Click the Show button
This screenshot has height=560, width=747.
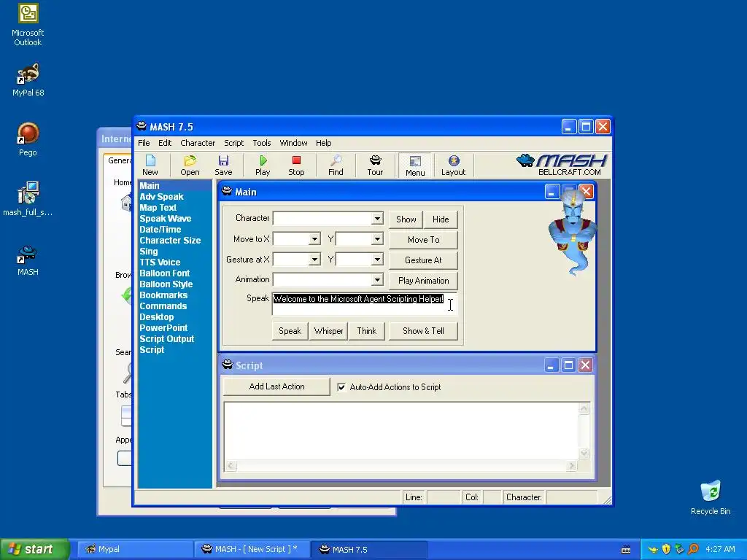pos(406,219)
